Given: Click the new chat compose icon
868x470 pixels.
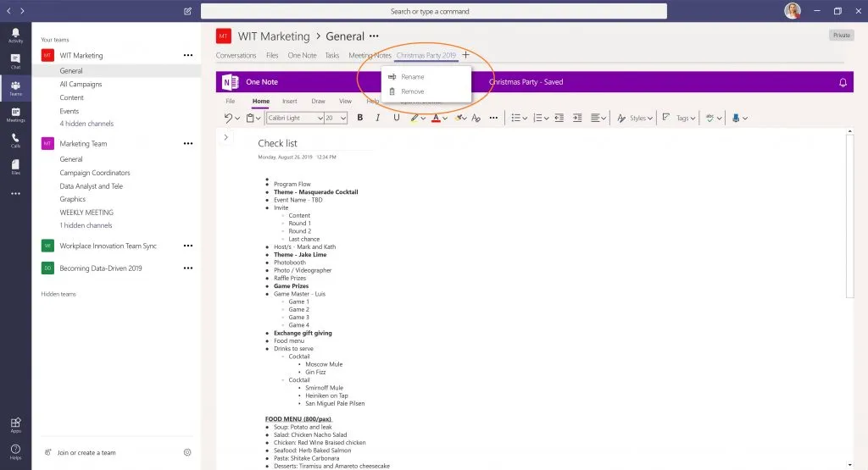Looking at the screenshot, I should (187, 11).
